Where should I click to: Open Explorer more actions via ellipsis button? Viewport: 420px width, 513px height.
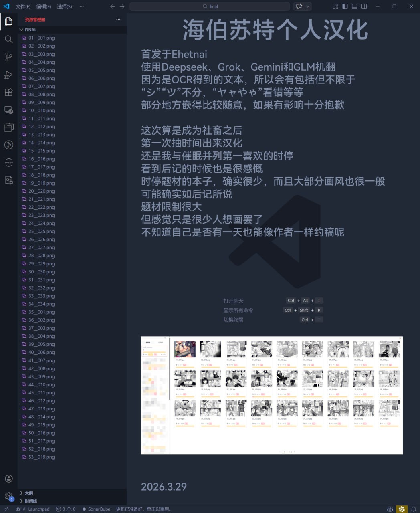[x=118, y=19]
